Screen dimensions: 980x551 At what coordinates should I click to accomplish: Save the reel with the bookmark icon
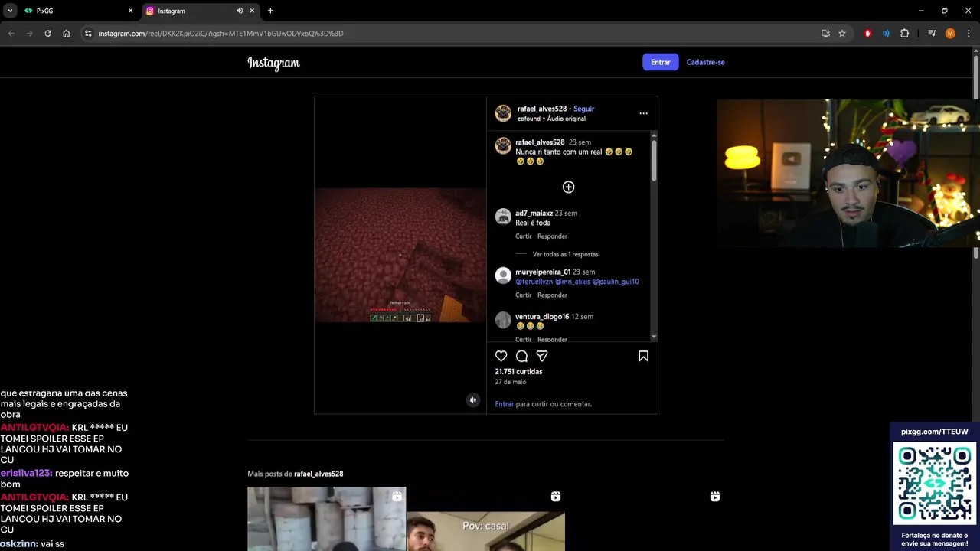[x=643, y=356]
